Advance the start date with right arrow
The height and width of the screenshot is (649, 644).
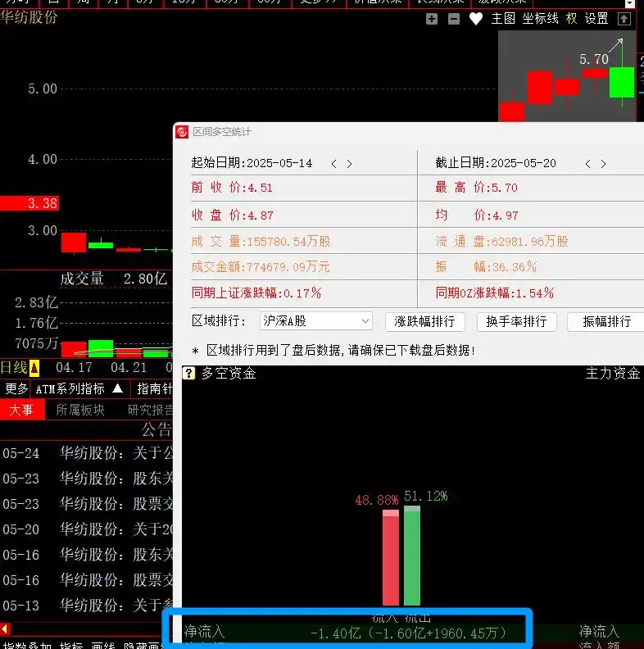(x=350, y=164)
